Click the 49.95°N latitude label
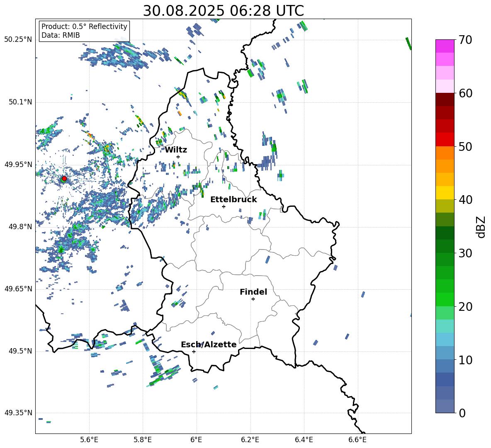 18,165
